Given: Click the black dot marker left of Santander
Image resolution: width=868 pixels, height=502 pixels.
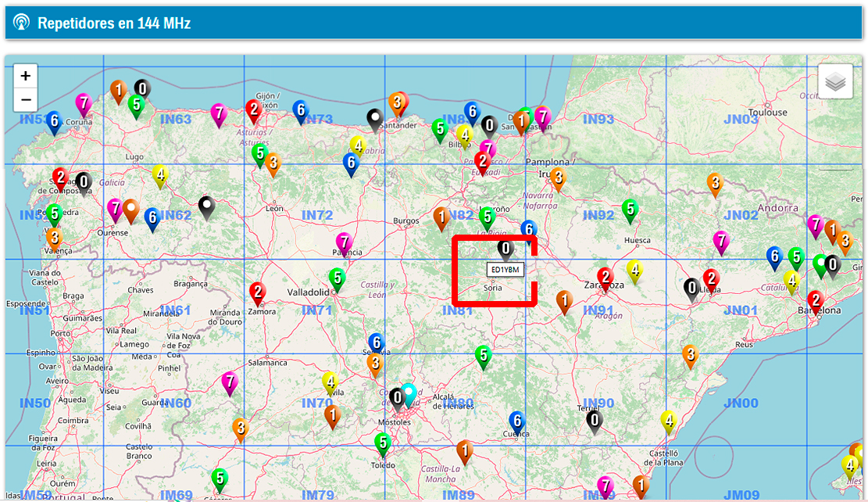Looking at the screenshot, I should (x=375, y=120).
